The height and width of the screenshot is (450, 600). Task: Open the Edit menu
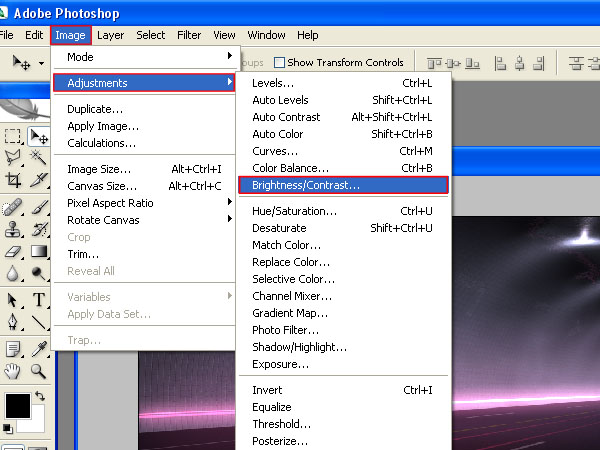[x=34, y=35]
